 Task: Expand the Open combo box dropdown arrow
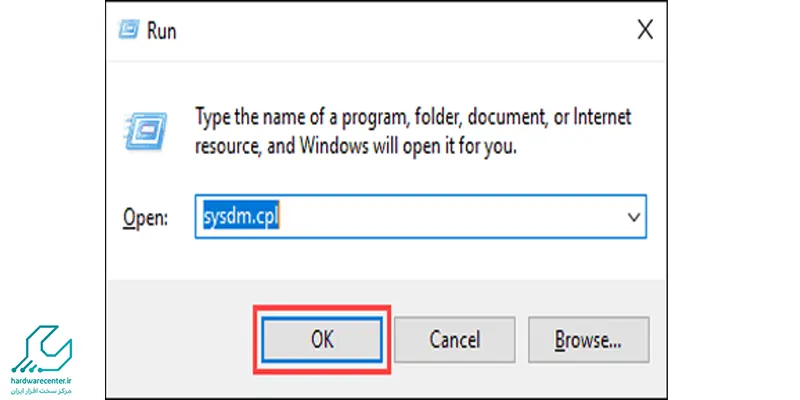click(634, 217)
